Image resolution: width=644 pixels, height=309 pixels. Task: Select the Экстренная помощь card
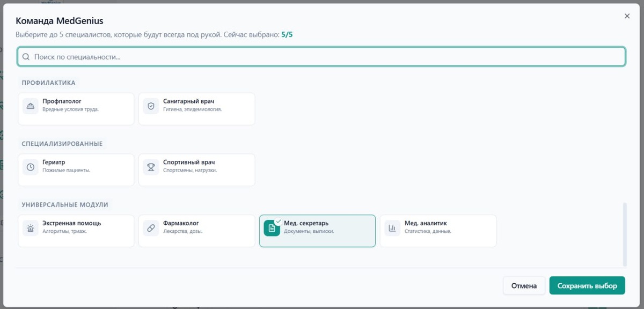[x=76, y=231]
